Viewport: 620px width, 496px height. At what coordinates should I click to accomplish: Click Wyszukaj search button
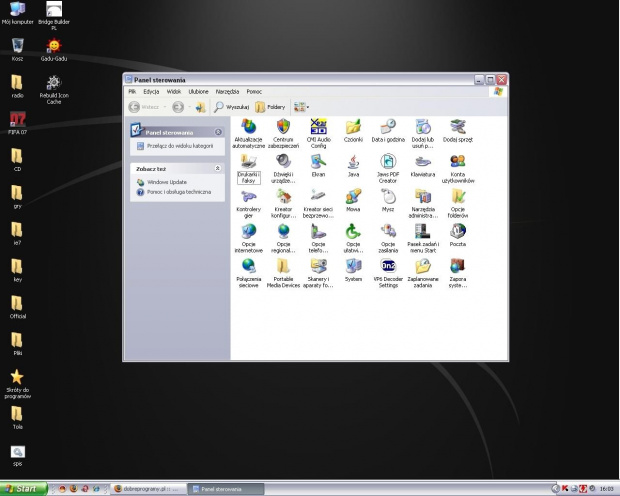(232, 107)
